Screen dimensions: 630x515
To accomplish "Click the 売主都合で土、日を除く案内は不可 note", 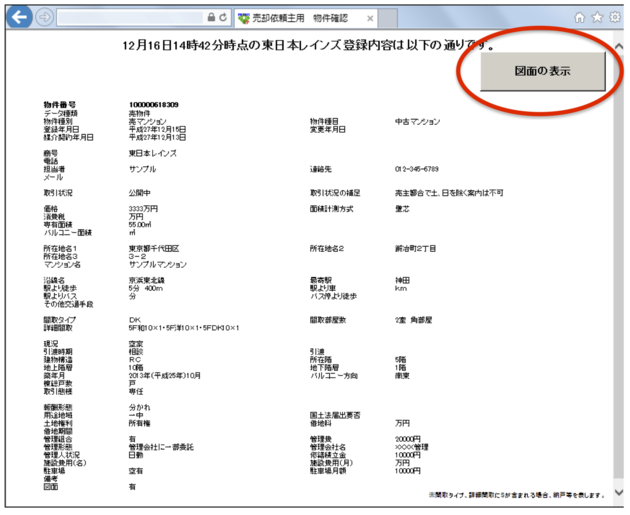I will click(x=449, y=193).
